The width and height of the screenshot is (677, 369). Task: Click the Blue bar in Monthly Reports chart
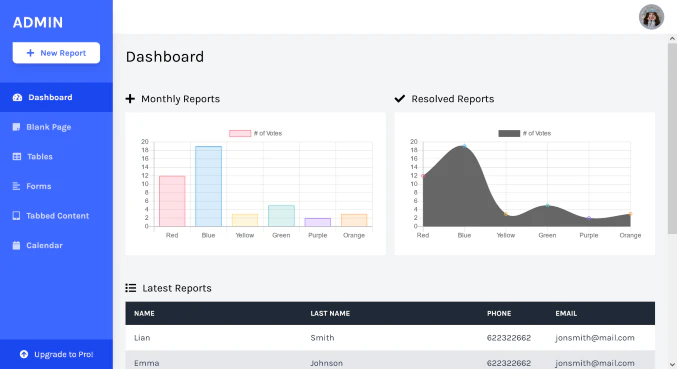tap(209, 186)
